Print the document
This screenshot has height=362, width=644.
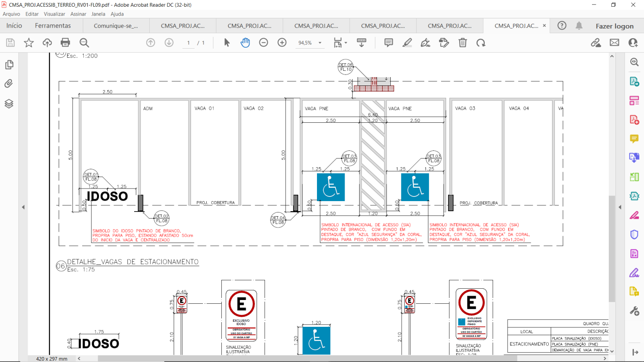[x=65, y=43]
